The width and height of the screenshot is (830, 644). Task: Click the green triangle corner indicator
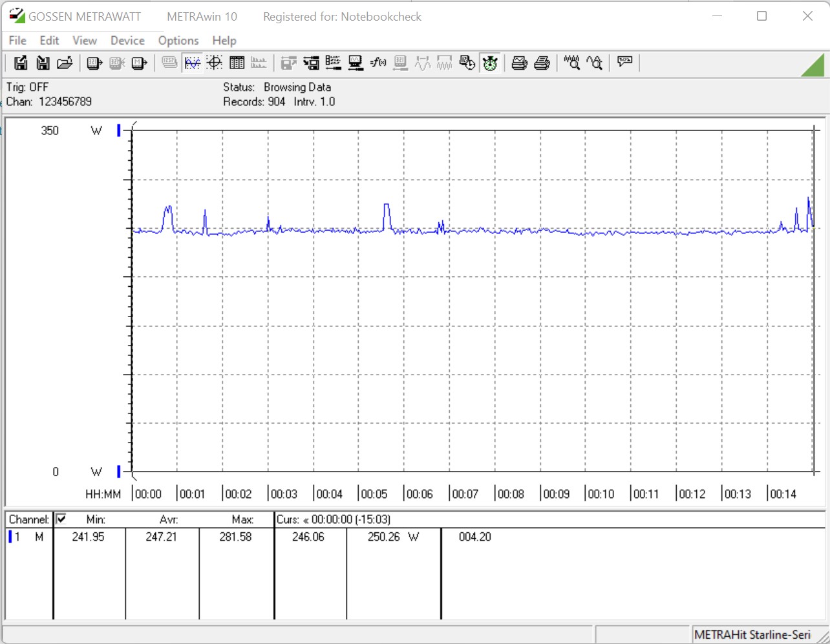point(814,65)
